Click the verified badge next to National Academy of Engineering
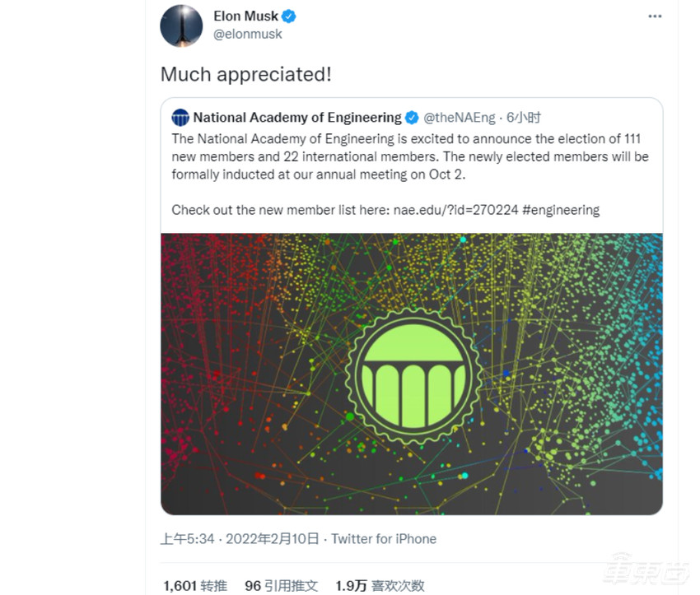This screenshot has width=700, height=595. tap(413, 118)
